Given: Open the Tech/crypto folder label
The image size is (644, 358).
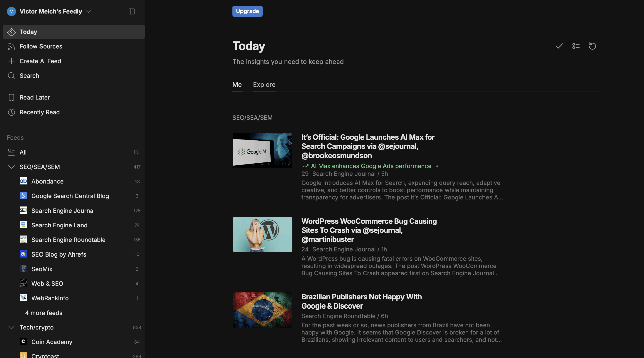Looking at the screenshot, I should [36, 327].
